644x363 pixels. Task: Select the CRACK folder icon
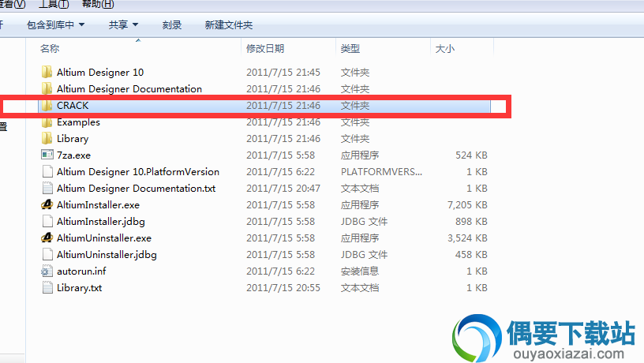(x=47, y=106)
